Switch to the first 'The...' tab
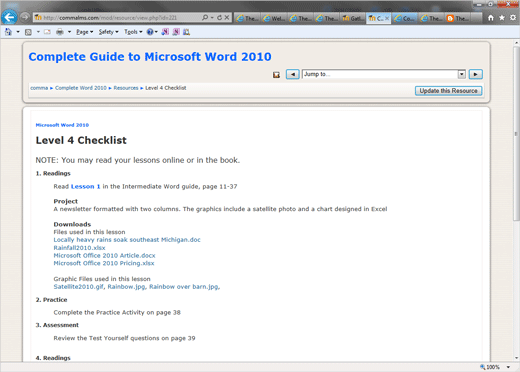Image resolution: width=520 pixels, height=372 pixels. click(247, 18)
